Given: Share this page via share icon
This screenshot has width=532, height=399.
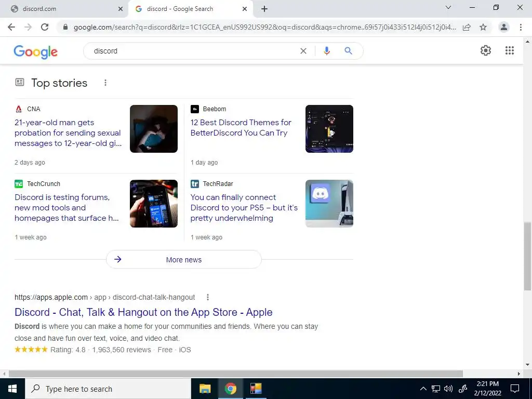Looking at the screenshot, I should [467, 27].
